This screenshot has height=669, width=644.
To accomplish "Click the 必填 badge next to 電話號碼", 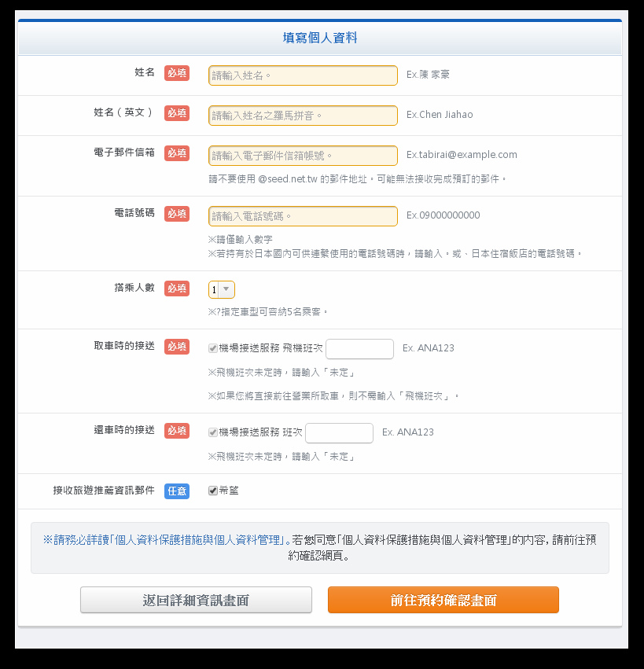I will pyautogui.click(x=177, y=214).
